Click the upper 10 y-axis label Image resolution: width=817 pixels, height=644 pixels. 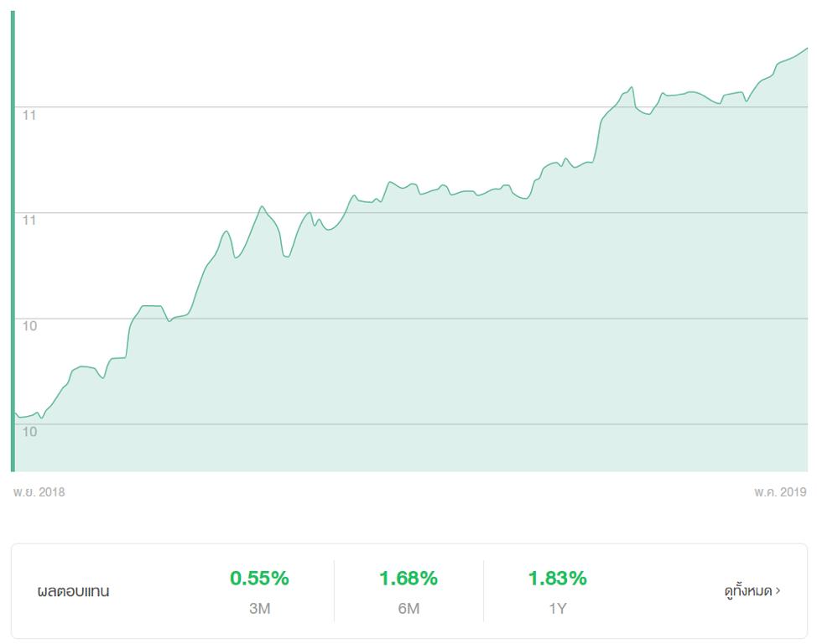pos(29,325)
